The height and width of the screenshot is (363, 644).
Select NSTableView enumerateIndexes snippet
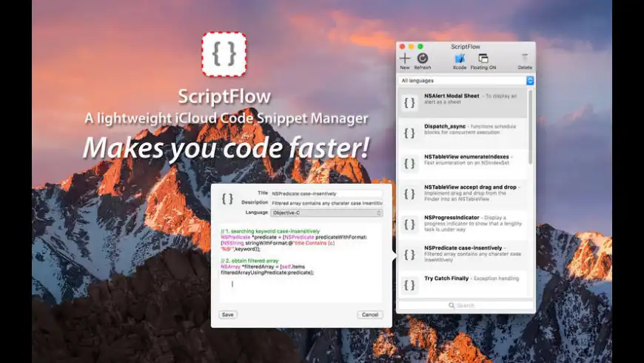(x=463, y=163)
